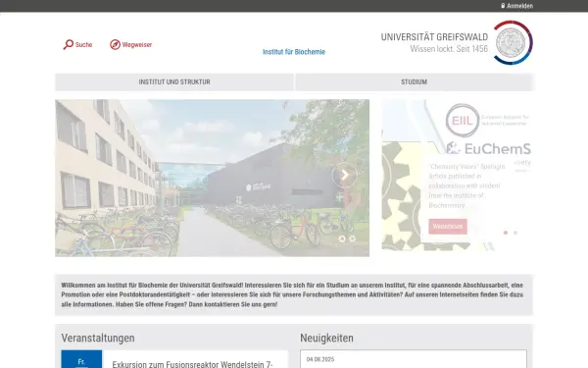The image size is (588, 368).
Task: Click the lock icon beside Anmelden
Action: click(x=503, y=6)
